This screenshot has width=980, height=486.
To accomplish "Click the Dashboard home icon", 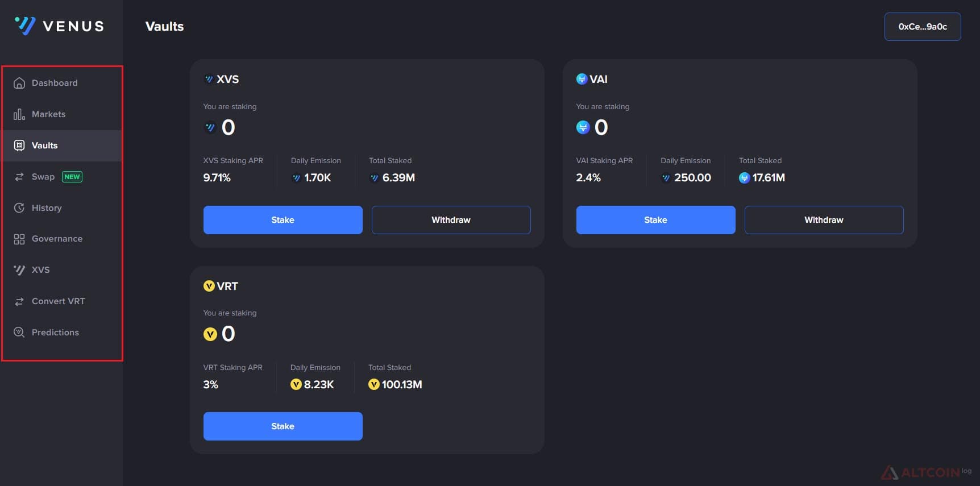I will tap(19, 83).
